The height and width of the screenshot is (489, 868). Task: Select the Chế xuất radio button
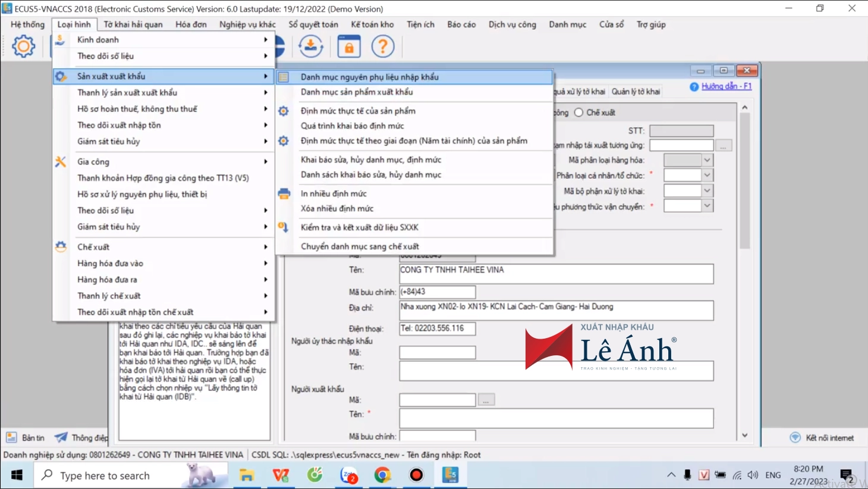(579, 112)
